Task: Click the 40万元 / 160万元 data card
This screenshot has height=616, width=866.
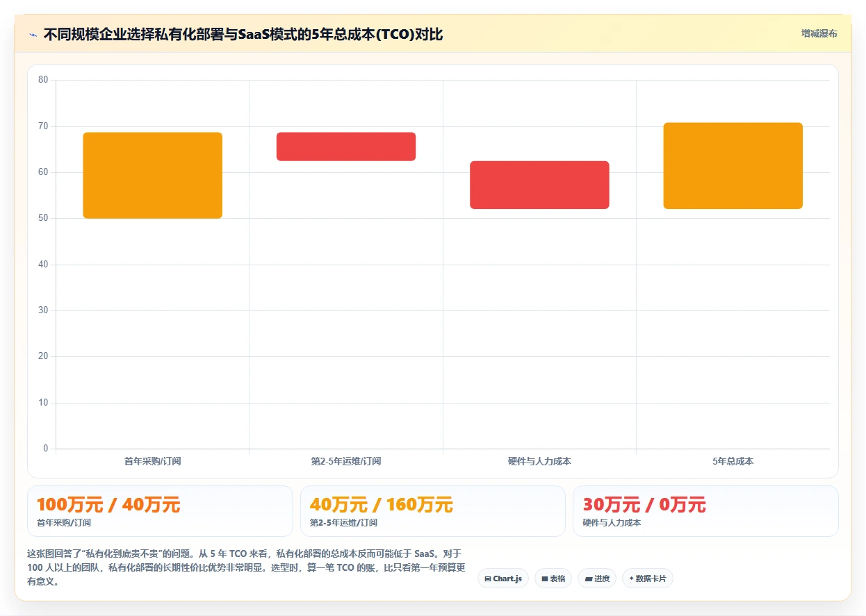Action: (433, 511)
